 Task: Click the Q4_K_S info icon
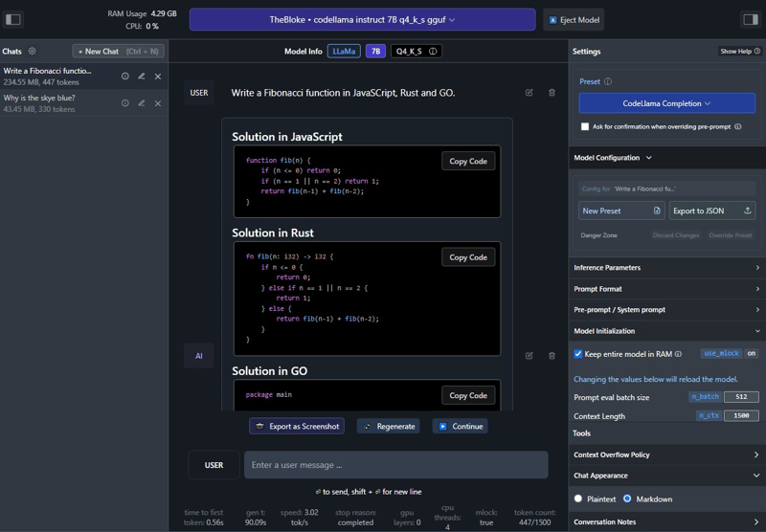pyautogui.click(x=433, y=52)
